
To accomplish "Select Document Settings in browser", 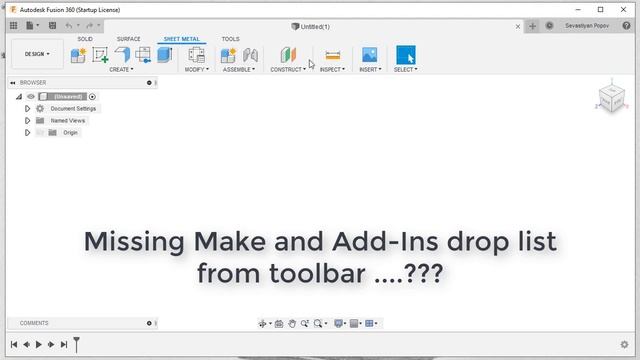I will coord(73,109).
